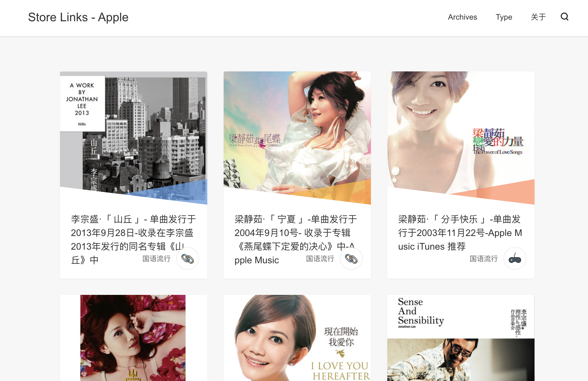Select 国语流行 tag on 分手快乐 card
The width and height of the screenshot is (588, 381).
(484, 259)
